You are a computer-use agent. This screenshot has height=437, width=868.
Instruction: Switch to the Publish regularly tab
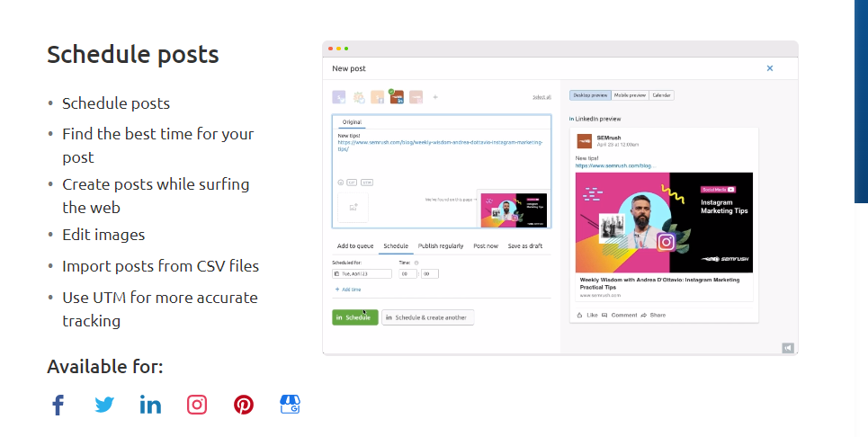(441, 246)
